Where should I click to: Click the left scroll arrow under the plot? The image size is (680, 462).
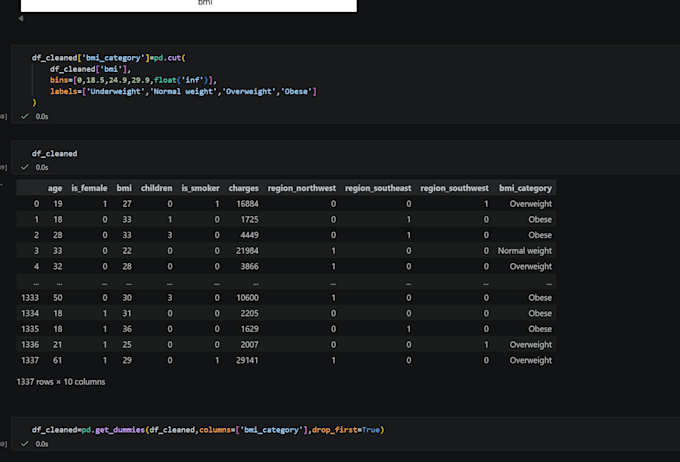[x=21, y=18]
